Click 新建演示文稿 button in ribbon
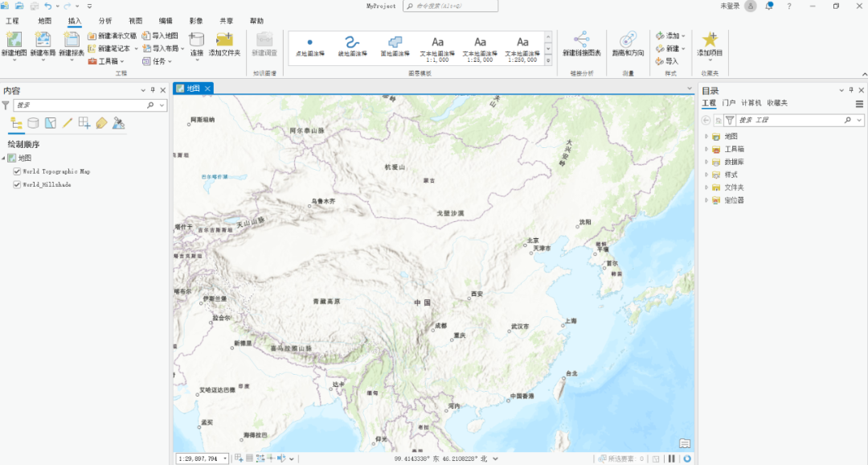The height and width of the screenshot is (465, 868). pos(112,36)
